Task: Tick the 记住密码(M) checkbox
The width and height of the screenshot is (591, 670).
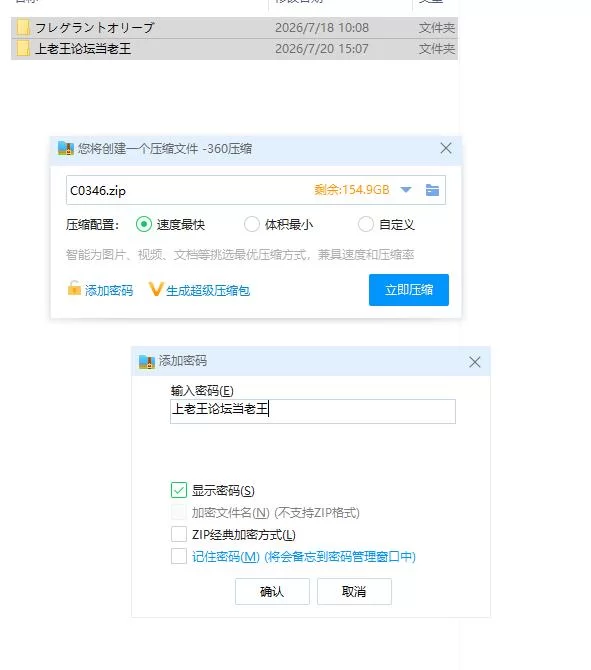Action: 179,556
